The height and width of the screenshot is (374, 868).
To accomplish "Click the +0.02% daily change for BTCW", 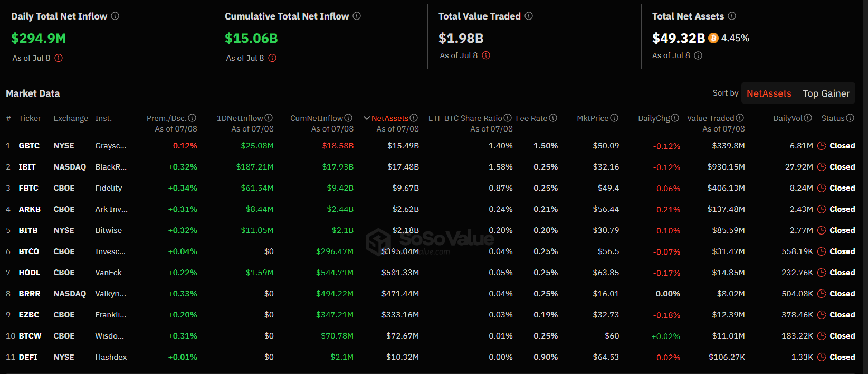I will pyautogui.click(x=666, y=336).
